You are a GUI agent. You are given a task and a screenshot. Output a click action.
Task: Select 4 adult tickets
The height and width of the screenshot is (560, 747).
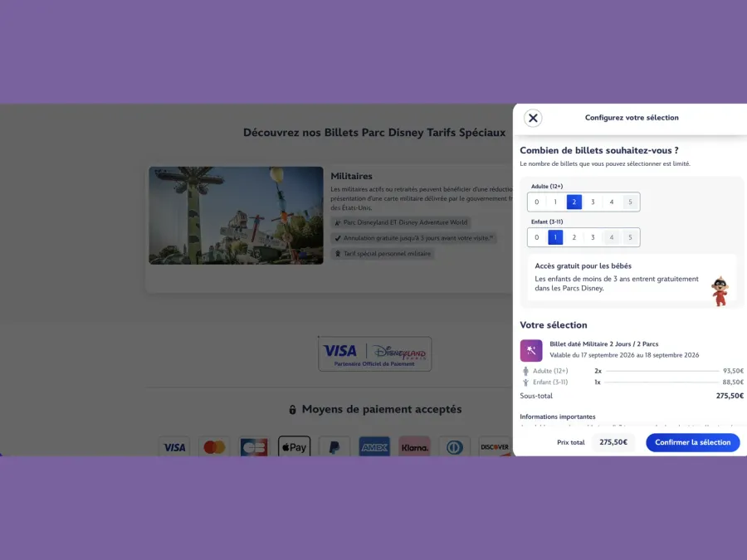pyautogui.click(x=611, y=202)
